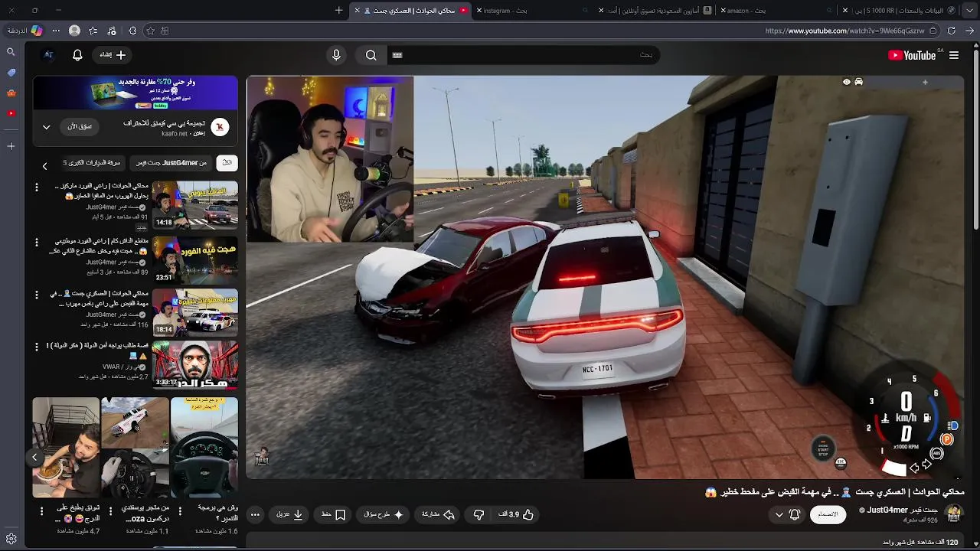Open sidebar YouTube shortcut icon
Image resolution: width=980 pixels, height=551 pixels.
(x=11, y=113)
